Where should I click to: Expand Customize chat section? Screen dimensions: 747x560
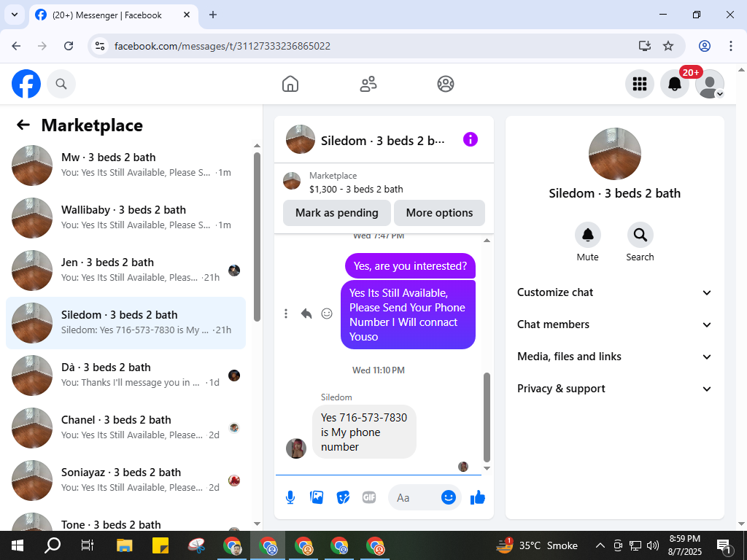pyautogui.click(x=614, y=292)
